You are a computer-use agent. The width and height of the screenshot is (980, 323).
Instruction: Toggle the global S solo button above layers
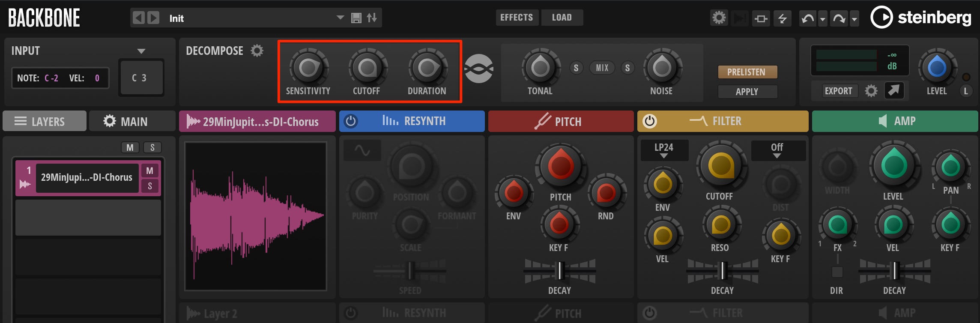[152, 147]
